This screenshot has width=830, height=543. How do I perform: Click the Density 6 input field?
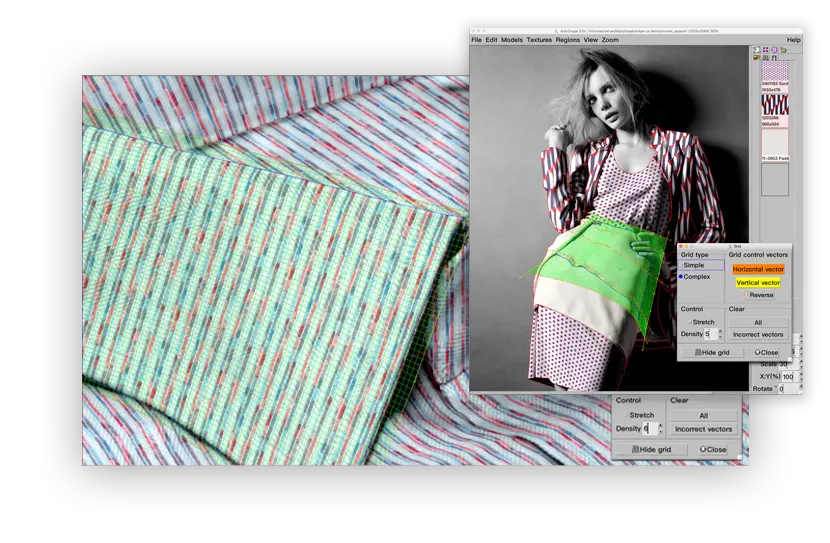pyautogui.click(x=649, y=429)
